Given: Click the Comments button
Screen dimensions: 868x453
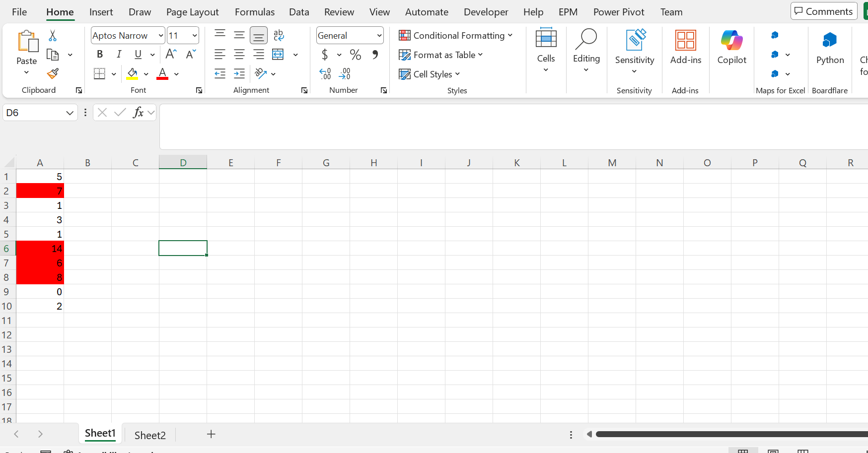Looking at the screenshot, I should coord(824,11).
